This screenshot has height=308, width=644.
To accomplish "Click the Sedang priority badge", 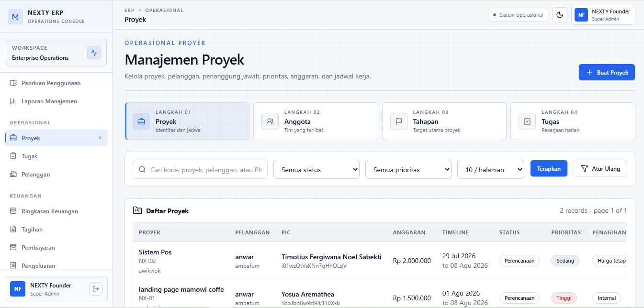I will 565,261.
